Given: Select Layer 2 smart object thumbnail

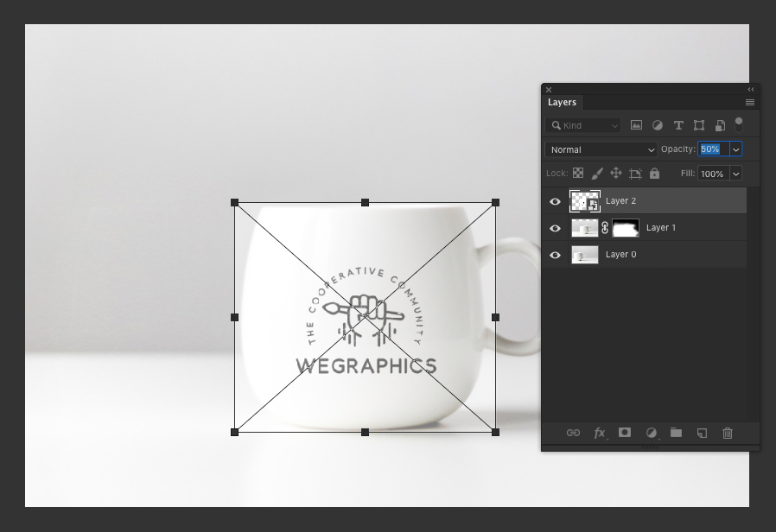Looking at the screenshot, I should (585, 201).
